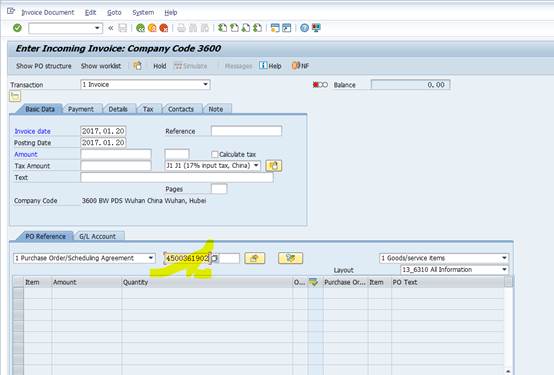Screen dimensions: 554x375
Task: Click the Help info button in application toolbar
Action: (270, 66)
